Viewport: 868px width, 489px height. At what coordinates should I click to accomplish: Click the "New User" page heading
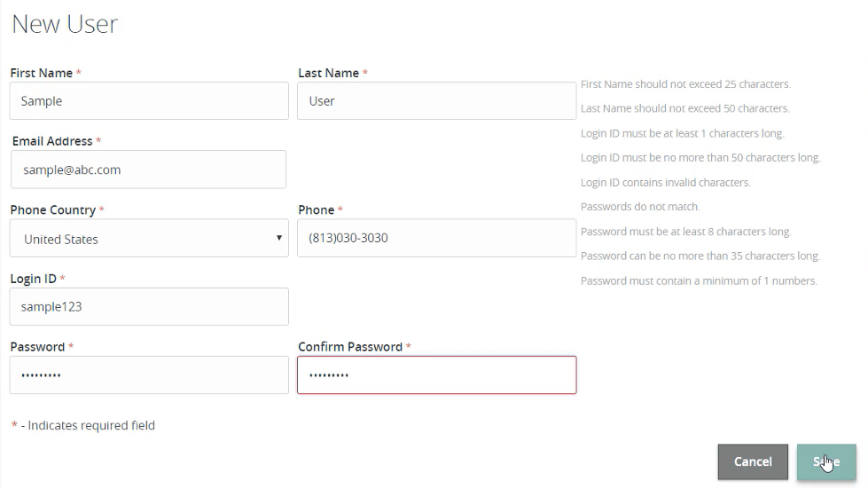point(65,24)
